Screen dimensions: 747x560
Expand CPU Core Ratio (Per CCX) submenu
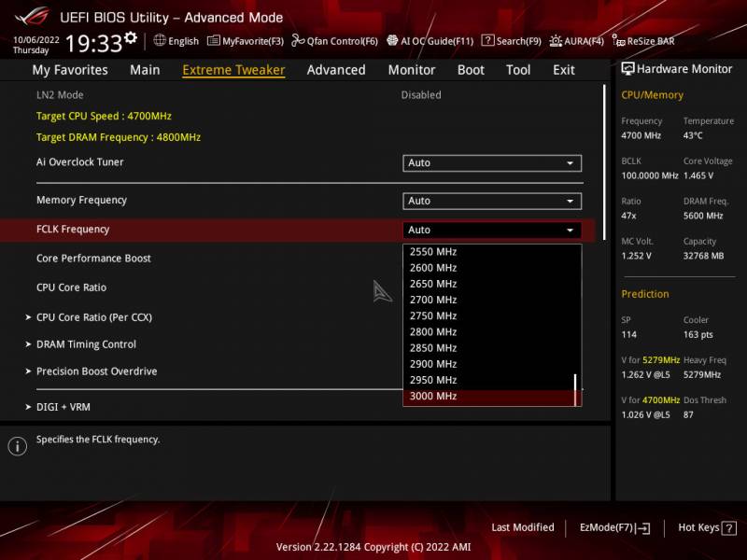click(94, 317)
